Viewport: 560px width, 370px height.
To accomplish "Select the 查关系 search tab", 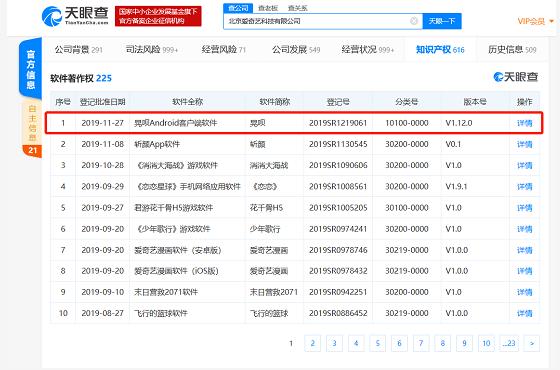I will click(x=298, y=8).
